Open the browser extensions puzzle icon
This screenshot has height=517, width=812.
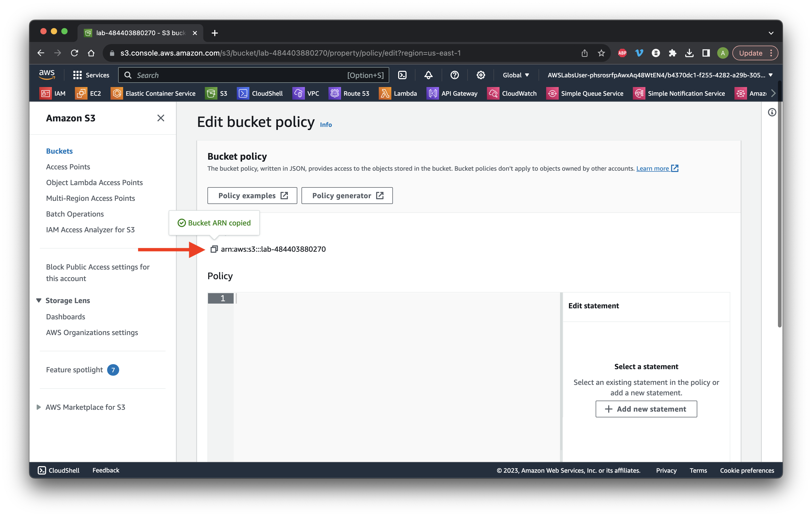tap(672, 53)
